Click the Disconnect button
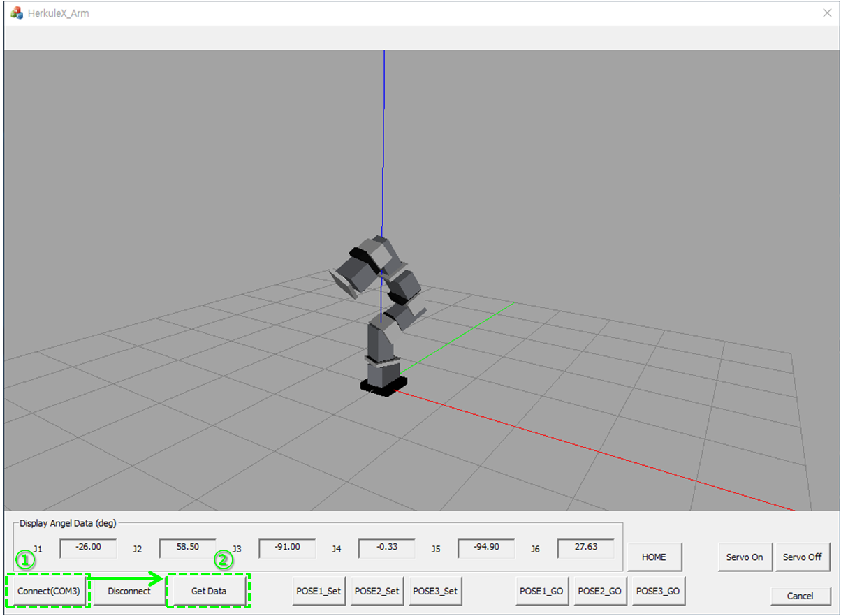Viewport: 841px width, 616px height. 129,591
